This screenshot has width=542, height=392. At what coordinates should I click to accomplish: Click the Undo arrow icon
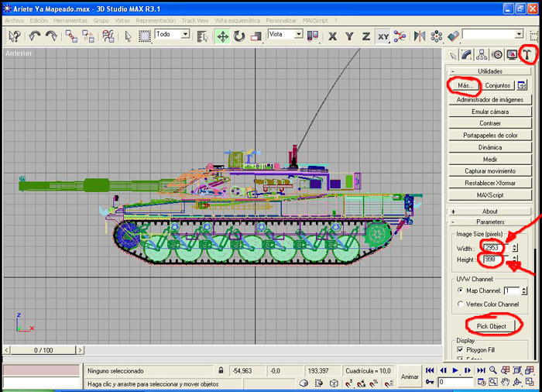(35, 36)
